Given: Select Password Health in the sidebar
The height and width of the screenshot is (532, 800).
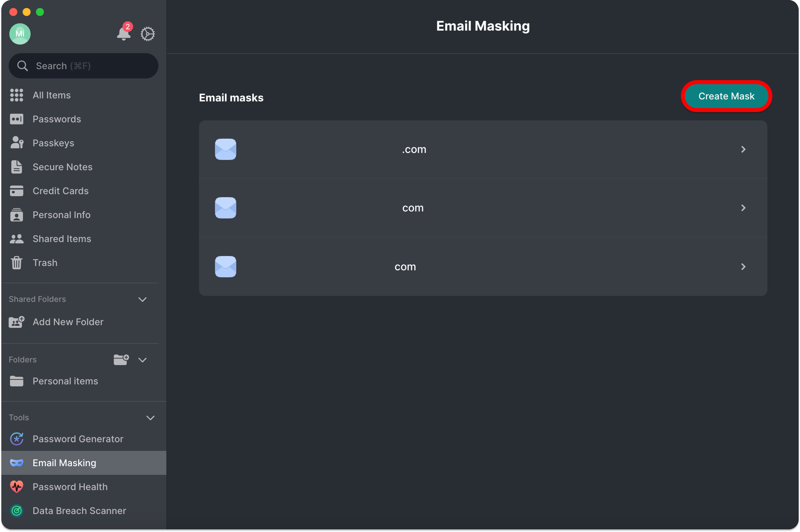Looking at the screenshot, I should [70, 487].
